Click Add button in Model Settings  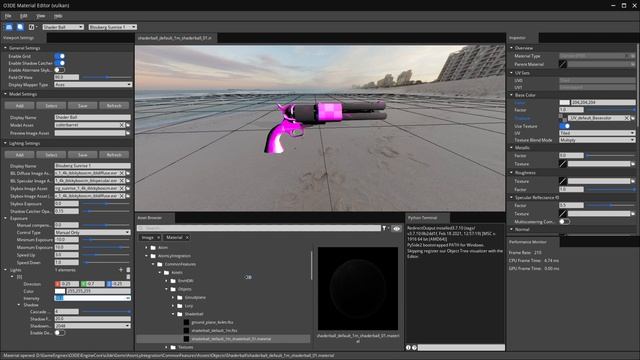tap(20, 106)
